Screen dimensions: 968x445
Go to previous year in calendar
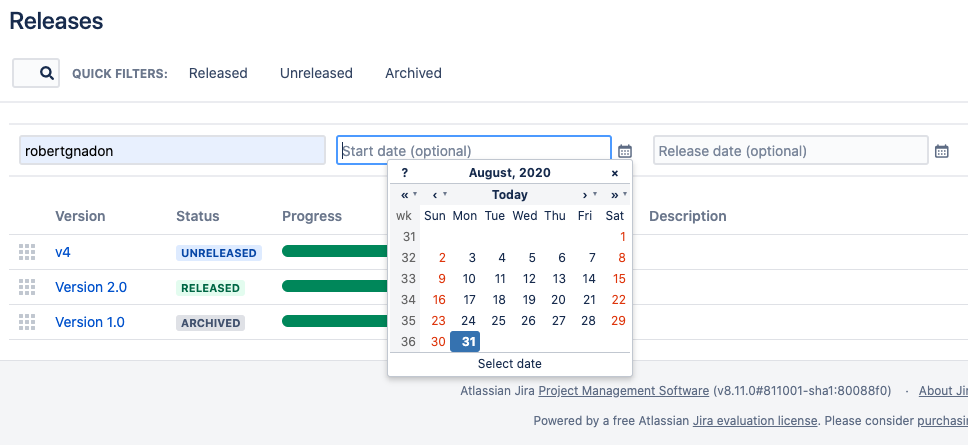point(407,195)
